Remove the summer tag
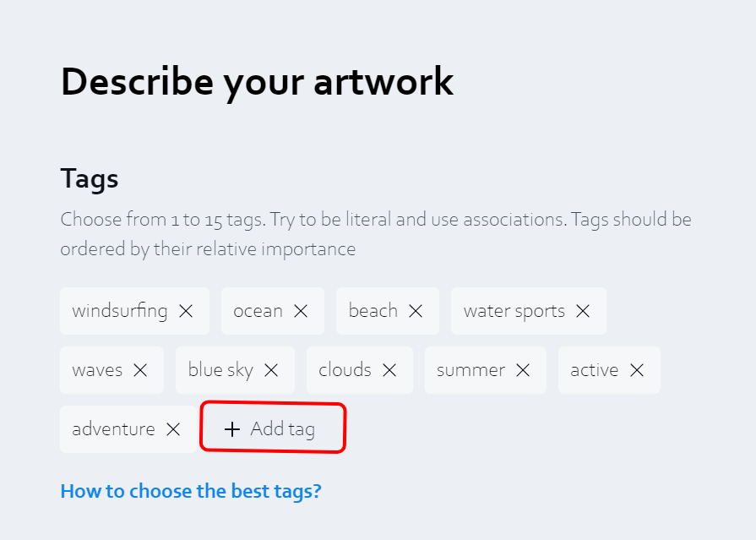 [x=523, y=370]
